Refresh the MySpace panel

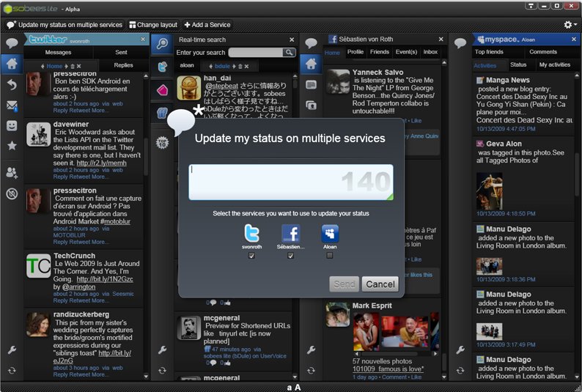460,371
